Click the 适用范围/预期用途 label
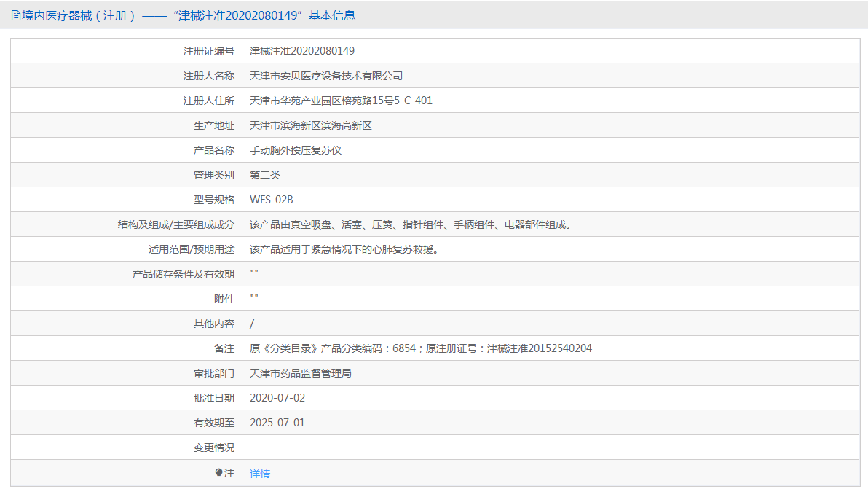Screen dimensions: 868x500 (191, 249)
